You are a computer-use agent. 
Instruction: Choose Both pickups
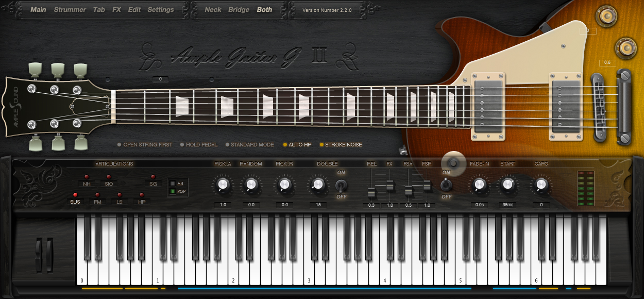265,9
